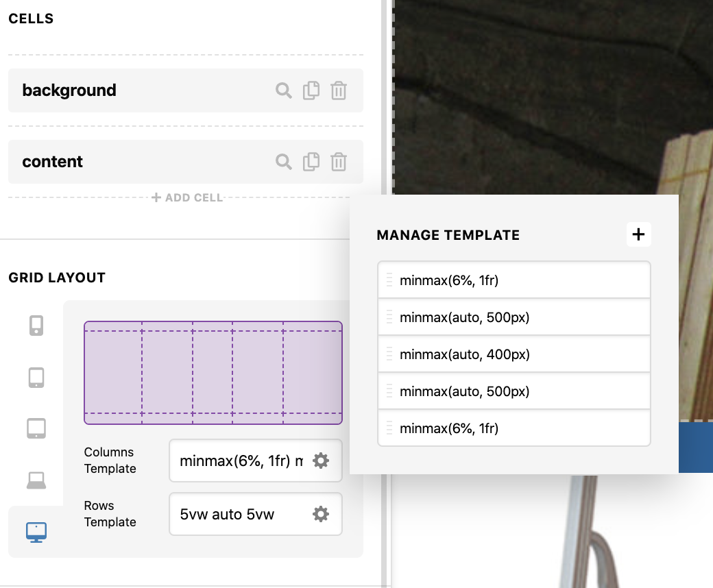Duplicate the content cell
Screen dimensions: 713x588
coord(311,162)
